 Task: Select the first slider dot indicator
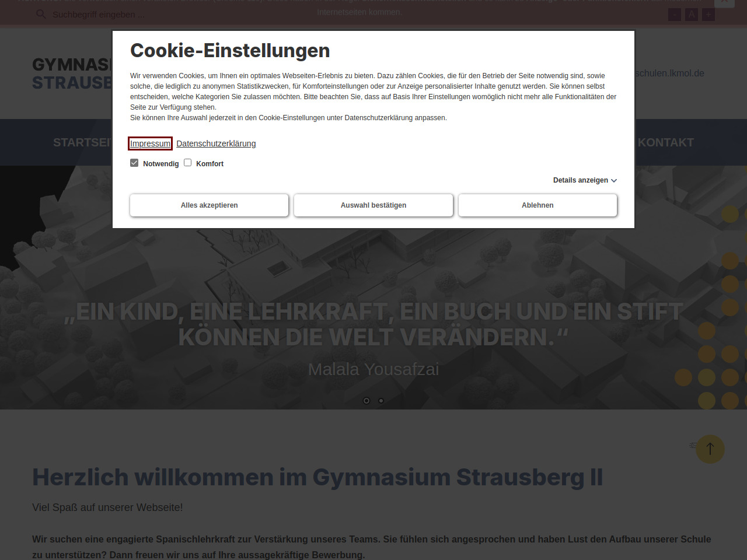tap(366, 401)
